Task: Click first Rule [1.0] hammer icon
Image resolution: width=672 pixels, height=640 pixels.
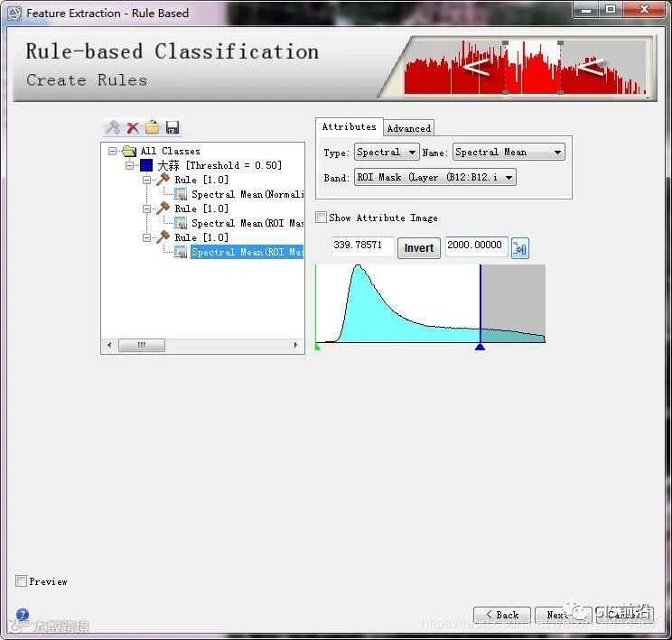Action: [163, 180]
